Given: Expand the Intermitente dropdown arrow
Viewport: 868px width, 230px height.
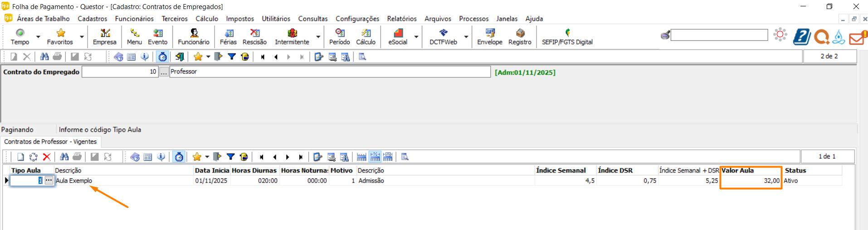Looking at the screenshot, I should [318, 37].
